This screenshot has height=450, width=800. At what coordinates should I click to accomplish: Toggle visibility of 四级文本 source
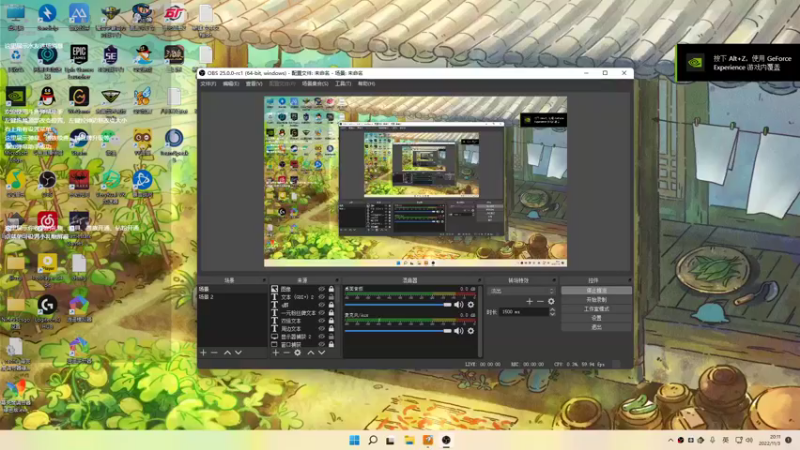click(321, 321)
